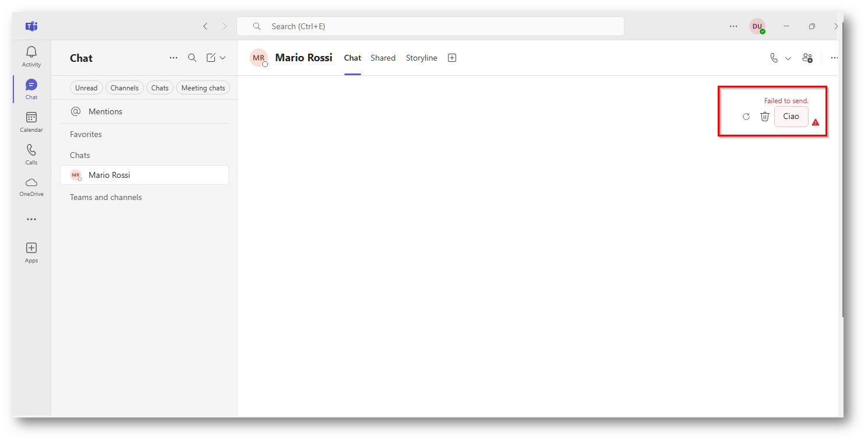This screenshot has height=442, width=868.
Task: Click Mario Rossi avatar in chat header
Action: click(259, 58)
